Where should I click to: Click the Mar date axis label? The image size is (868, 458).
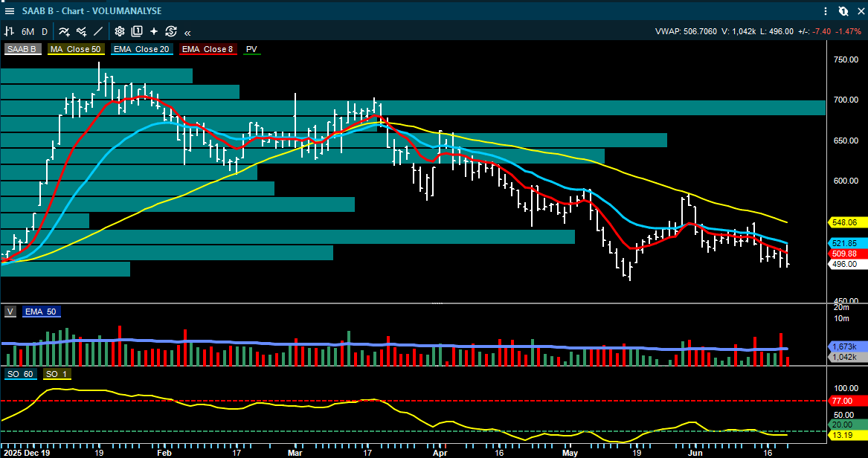click(295, 452)
